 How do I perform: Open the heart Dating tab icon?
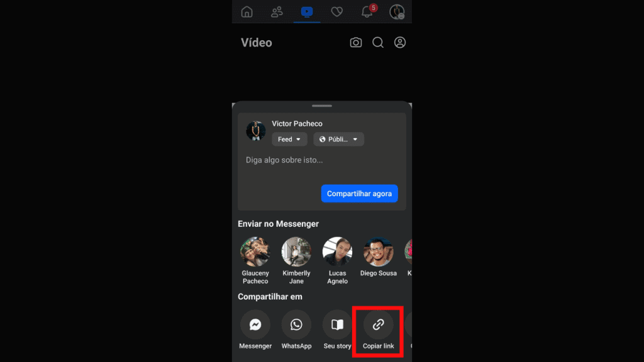pyautogui.click(x=337, y=12)
